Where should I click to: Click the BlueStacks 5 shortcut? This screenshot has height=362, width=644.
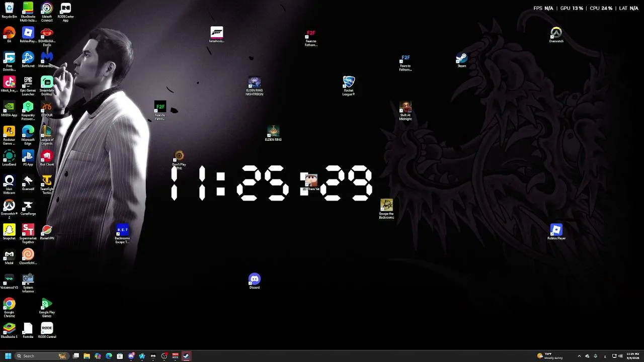pos(9,331)
